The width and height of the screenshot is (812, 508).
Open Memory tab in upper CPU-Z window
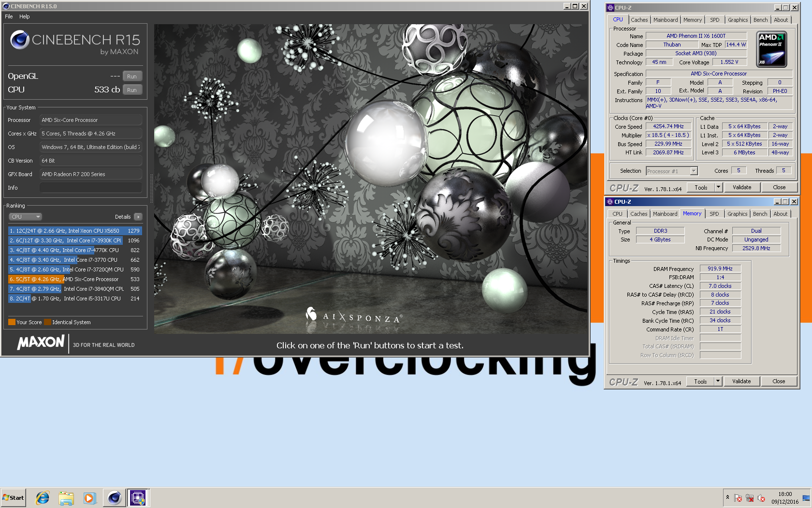(x=692, y=20)
